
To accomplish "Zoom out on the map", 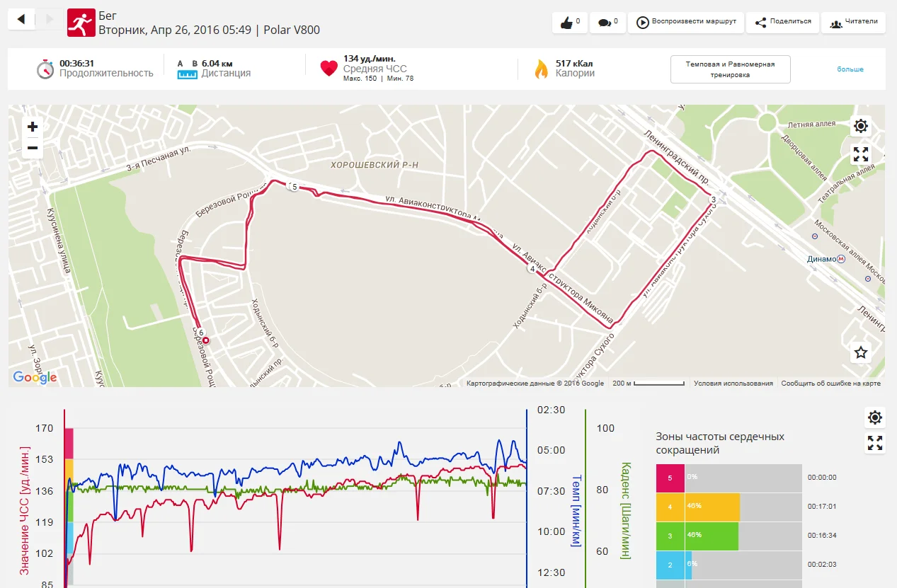I will point(33,149).
